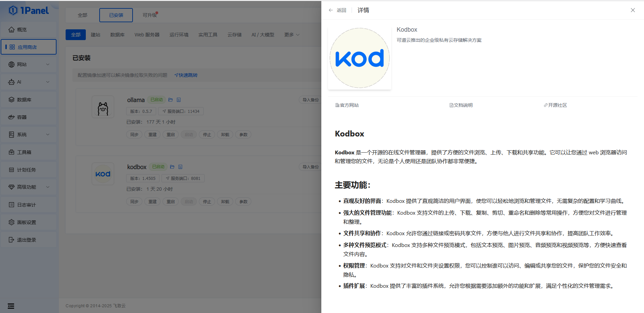
Task: Click the kodbox app logo in list
Action: [x=103, y=174]
